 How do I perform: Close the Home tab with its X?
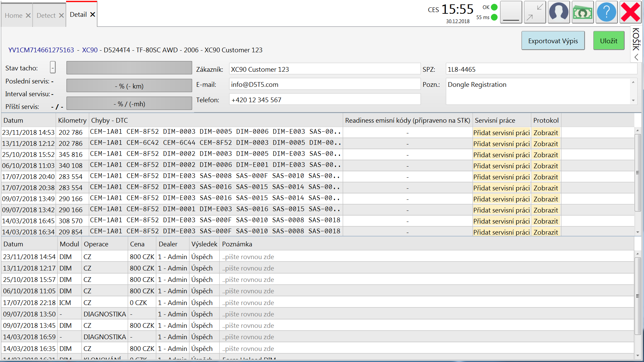[x=28, y=15]
